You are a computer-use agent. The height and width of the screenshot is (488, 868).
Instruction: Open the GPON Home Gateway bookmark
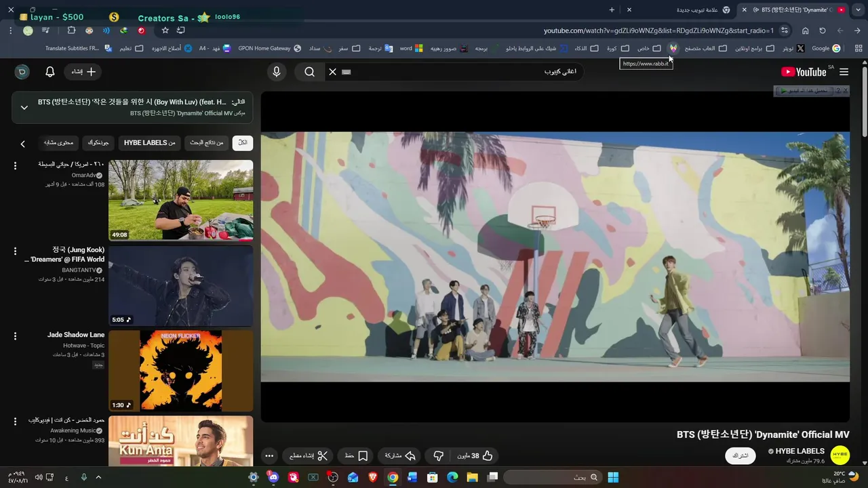click(270, 48)
